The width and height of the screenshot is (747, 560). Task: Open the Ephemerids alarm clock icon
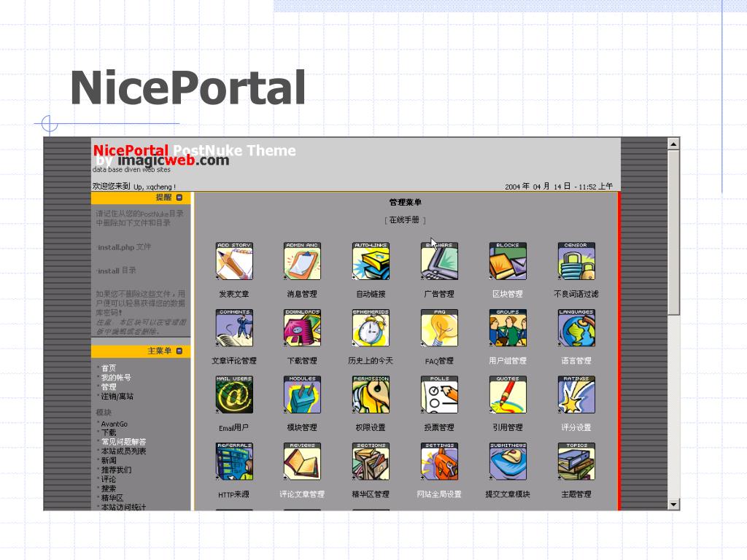pos(371,327)
